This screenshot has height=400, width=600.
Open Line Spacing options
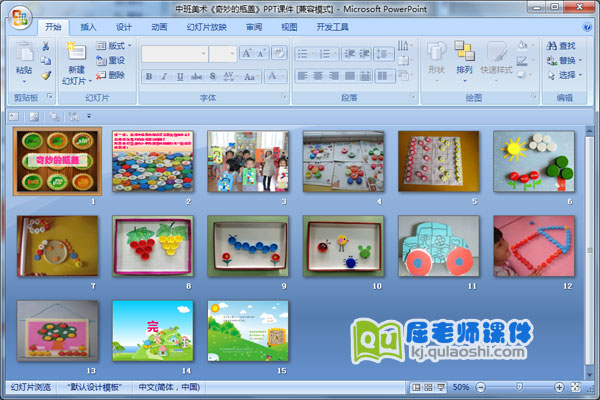(x=383, y=54)
